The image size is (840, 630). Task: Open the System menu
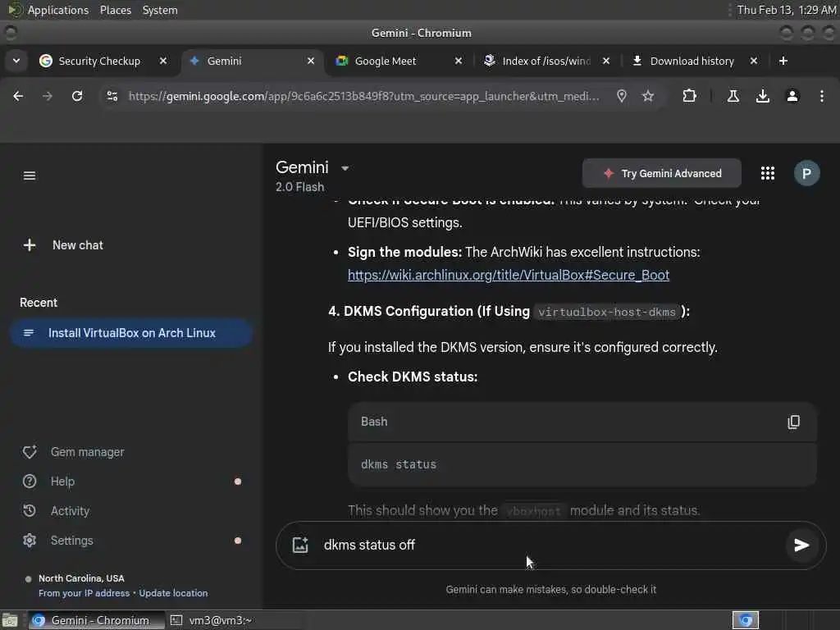coord(160,10)
